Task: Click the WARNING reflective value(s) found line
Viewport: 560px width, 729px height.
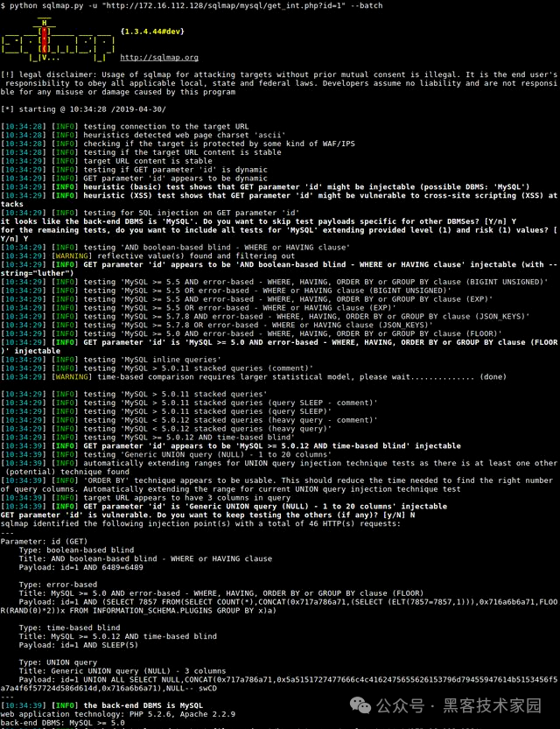Action: coord(148,256)
